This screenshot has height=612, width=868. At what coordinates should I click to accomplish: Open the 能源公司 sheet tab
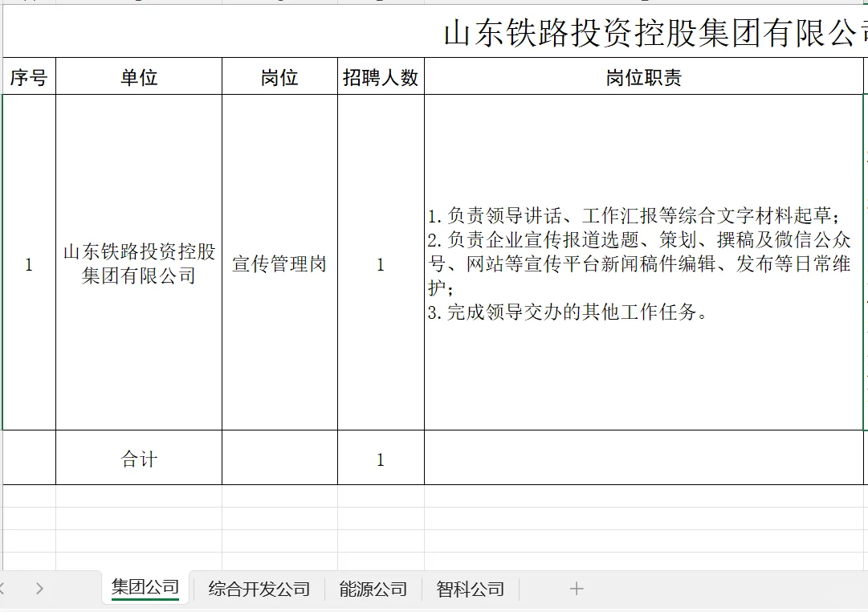pyautogui.click(x=373, y=589)
